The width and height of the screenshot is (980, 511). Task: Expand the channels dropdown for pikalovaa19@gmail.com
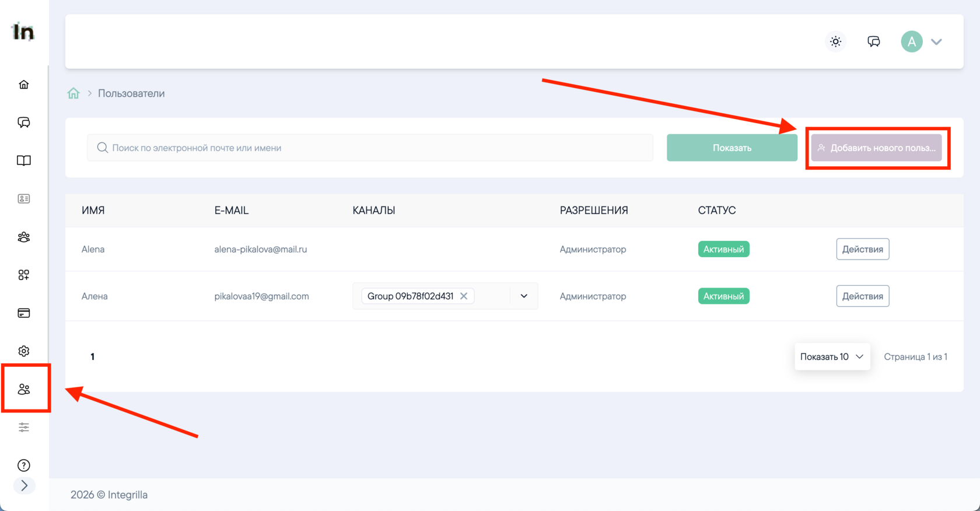pos(524,296)
